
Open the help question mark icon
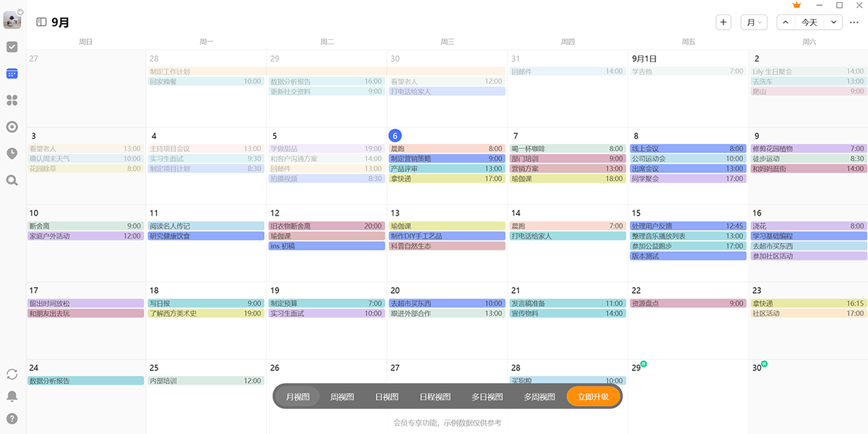click(x=12, y=418)
